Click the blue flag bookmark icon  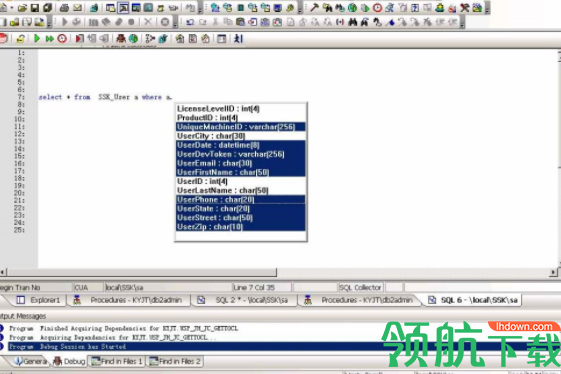click(390, 23)
